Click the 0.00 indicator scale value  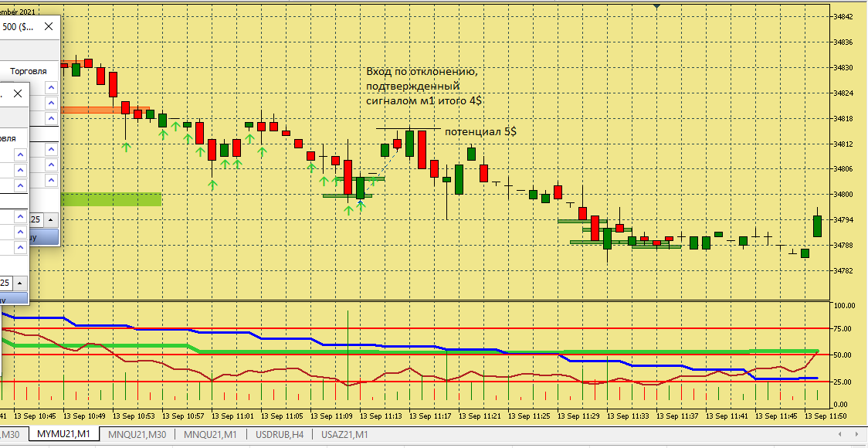(x=842, y=406)
